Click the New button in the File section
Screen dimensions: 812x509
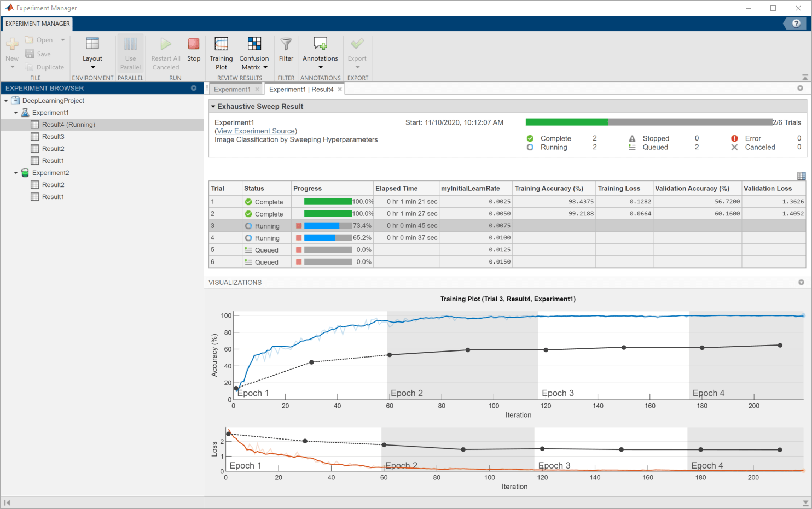click(x=12, y=49)
